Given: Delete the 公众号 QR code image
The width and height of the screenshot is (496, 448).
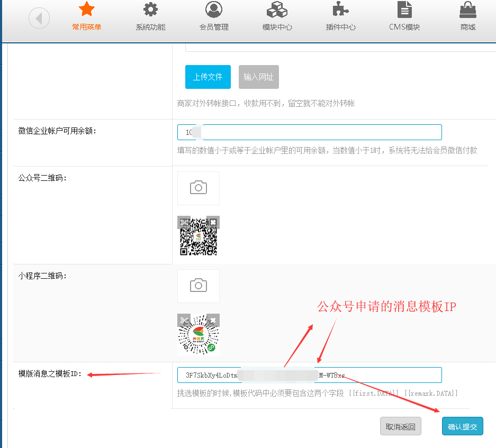Looking at the screenshot, I should point(213,222).
